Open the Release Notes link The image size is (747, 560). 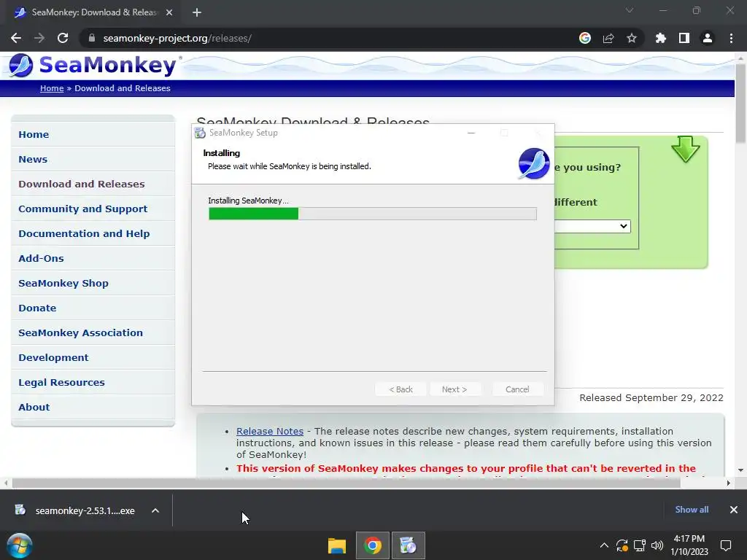pyautogui.click(x=270, y=431)
